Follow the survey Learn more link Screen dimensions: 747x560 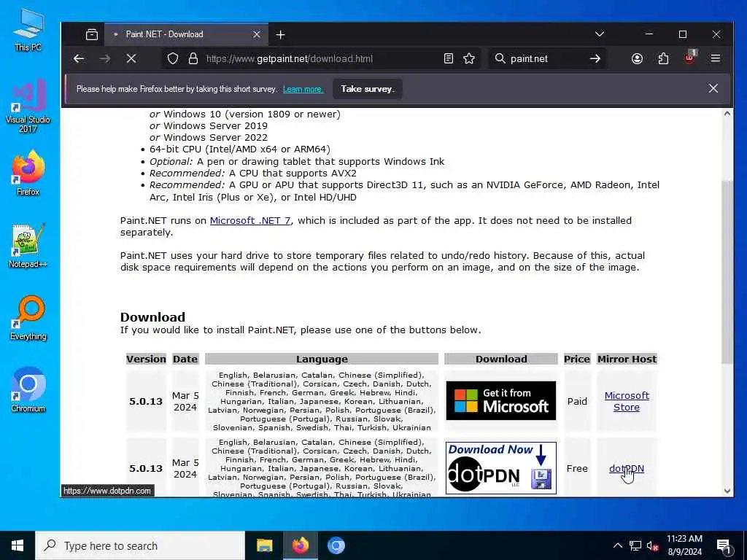point(303,89)
